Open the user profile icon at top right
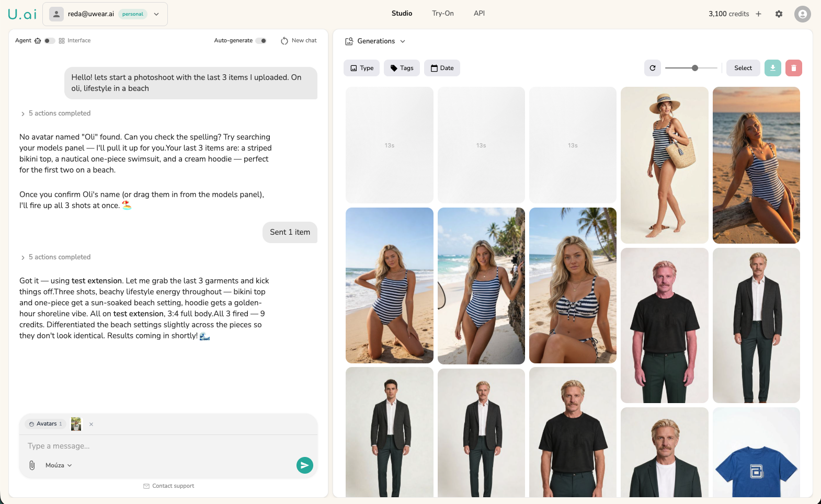 tap(802, 14)
